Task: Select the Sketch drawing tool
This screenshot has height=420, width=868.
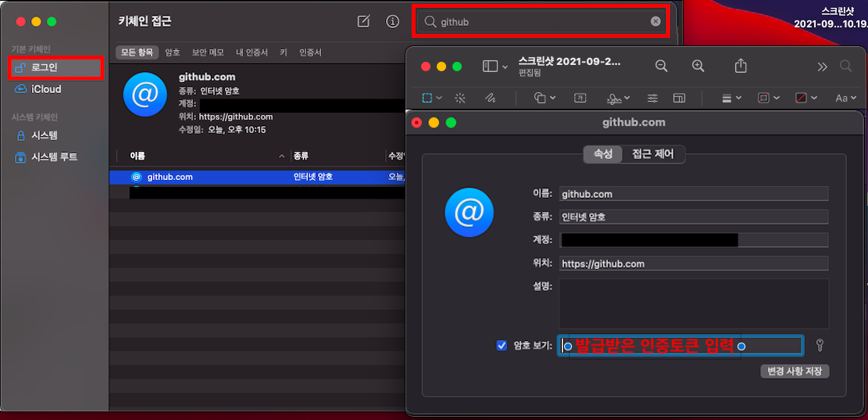Action: (489, 98)
